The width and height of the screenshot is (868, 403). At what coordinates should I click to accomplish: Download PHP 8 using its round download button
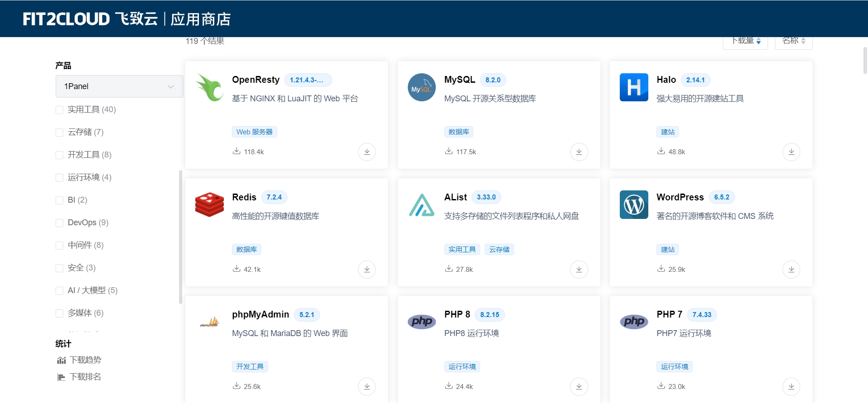tap(579, 387)
